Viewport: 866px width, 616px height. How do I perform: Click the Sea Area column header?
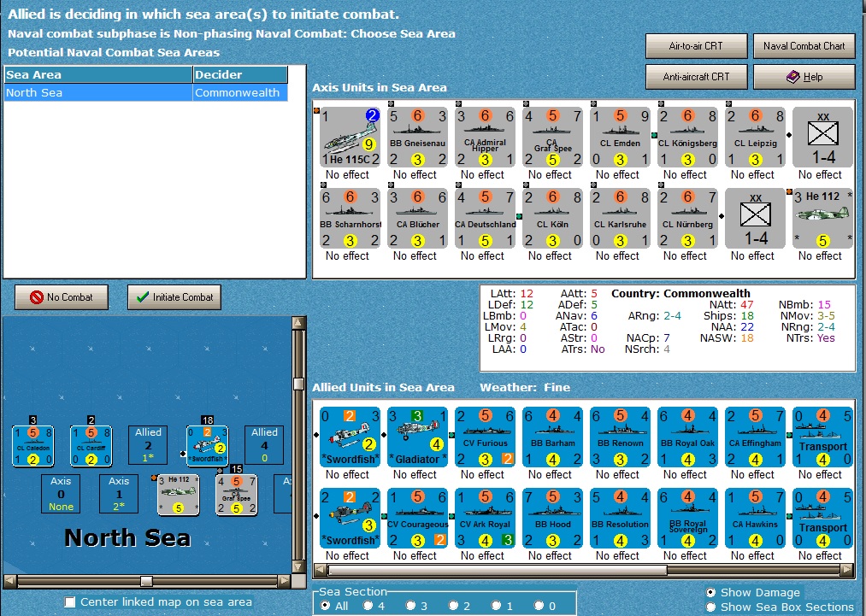[98, 74]
